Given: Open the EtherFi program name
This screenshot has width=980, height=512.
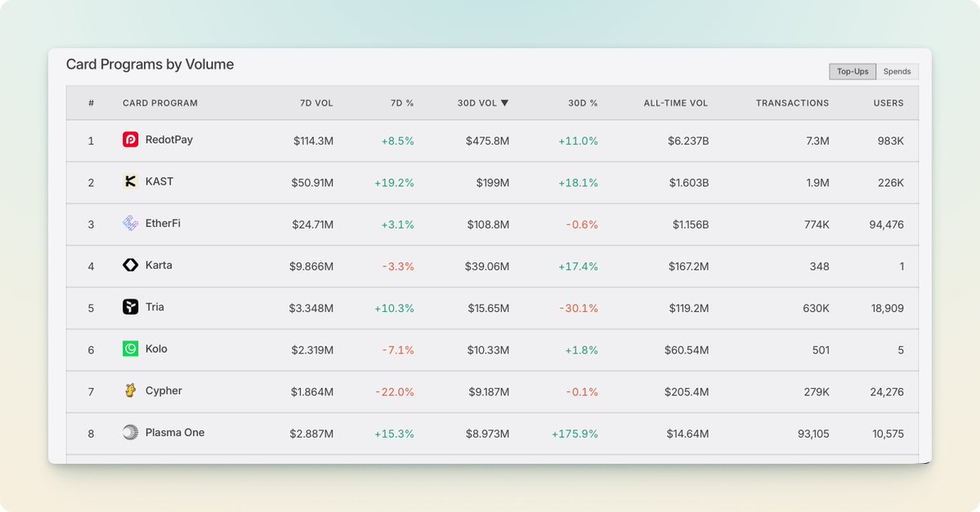Looking at the screenshot, I should point(163,224).
